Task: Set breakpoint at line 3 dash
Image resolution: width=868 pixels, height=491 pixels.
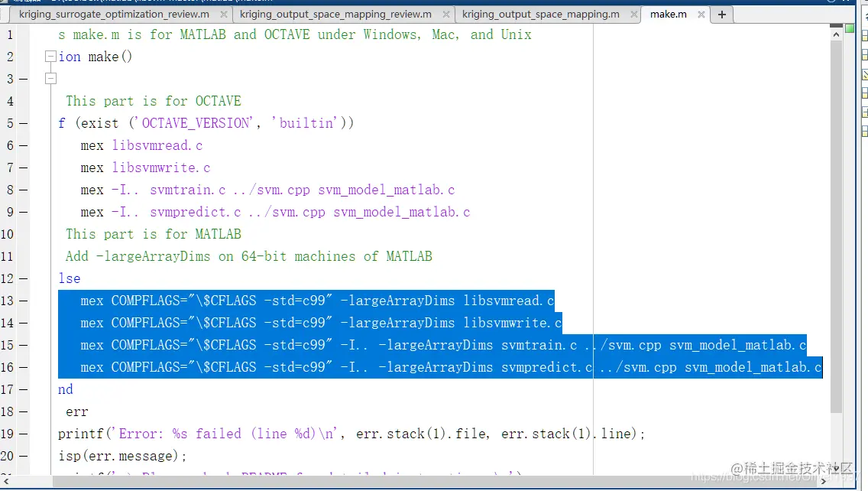Action: click(x=23, y=80)
